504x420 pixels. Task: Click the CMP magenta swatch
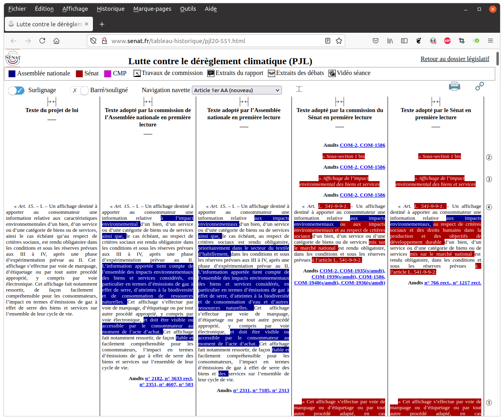[x=108, y=73]
